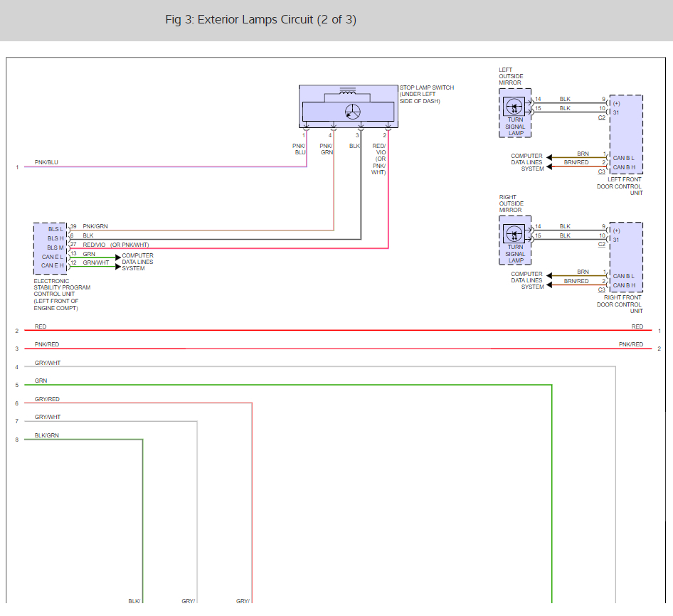Click the 'PNK/RED' label at the left of wire 3

click(x=47, y=344)
